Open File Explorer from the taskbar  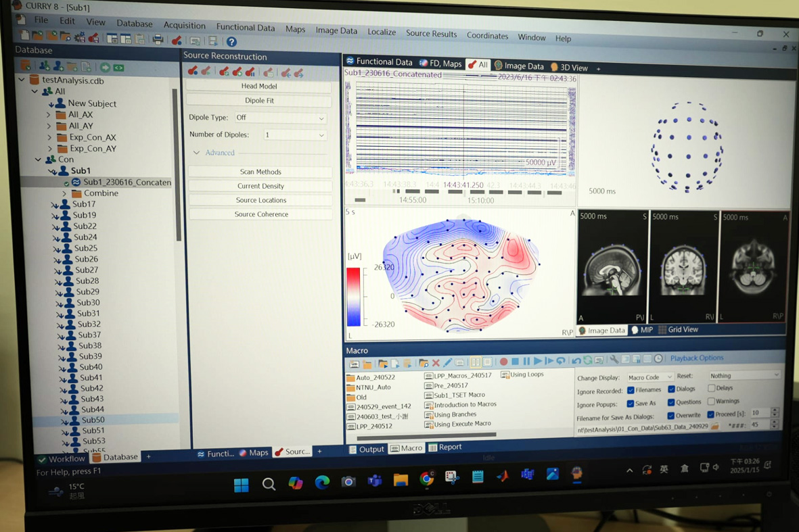point(401,480)
